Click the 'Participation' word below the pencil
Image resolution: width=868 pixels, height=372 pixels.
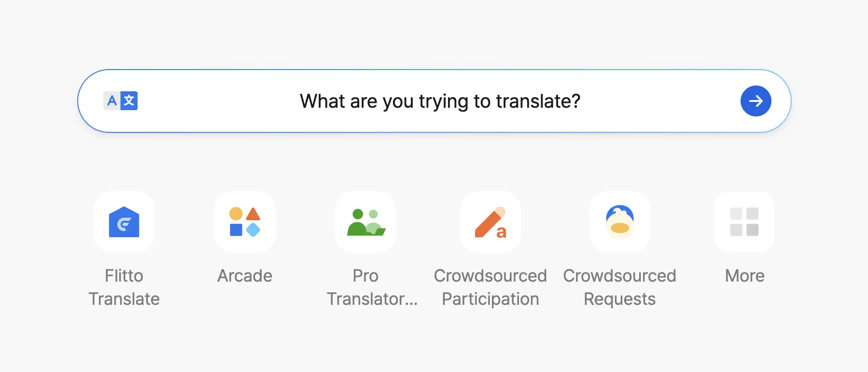click(x=490, y=299)
